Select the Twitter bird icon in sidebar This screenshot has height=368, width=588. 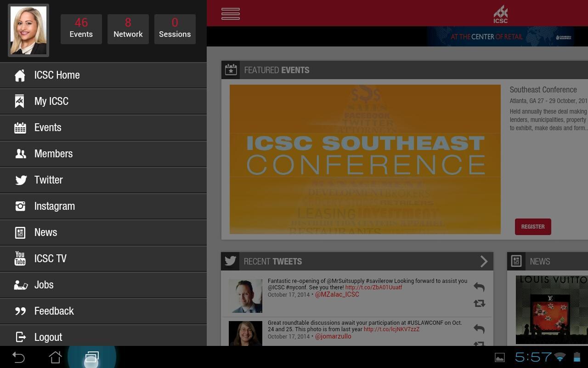pyautogui.click(x=20, y=180)
